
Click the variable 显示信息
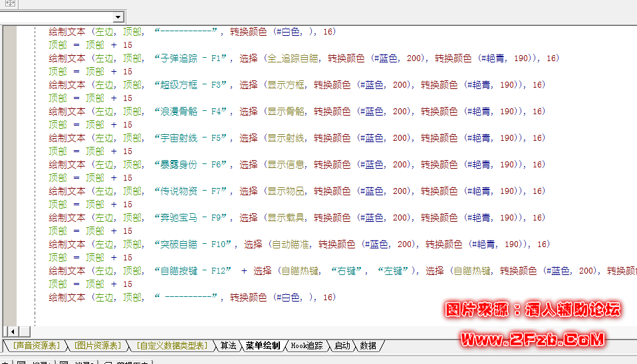pyautogui.click(x=286, y=165)
